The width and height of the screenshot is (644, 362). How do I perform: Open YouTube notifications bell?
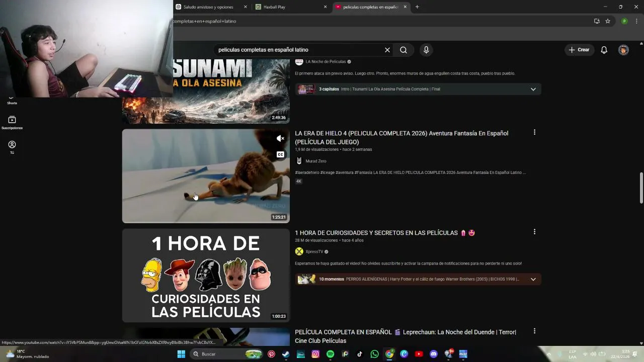(x=604, y=50)
